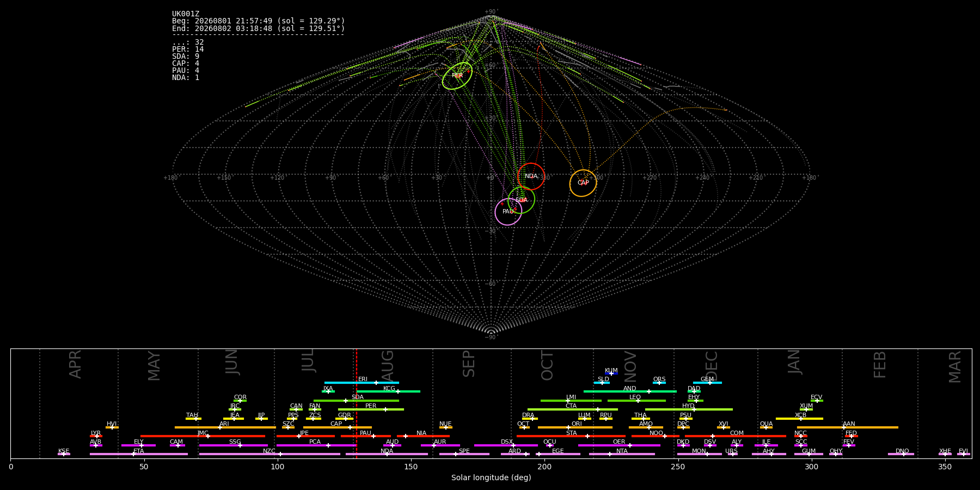
Task: Click the DEC month label in timeline
Action: point(712,366)
